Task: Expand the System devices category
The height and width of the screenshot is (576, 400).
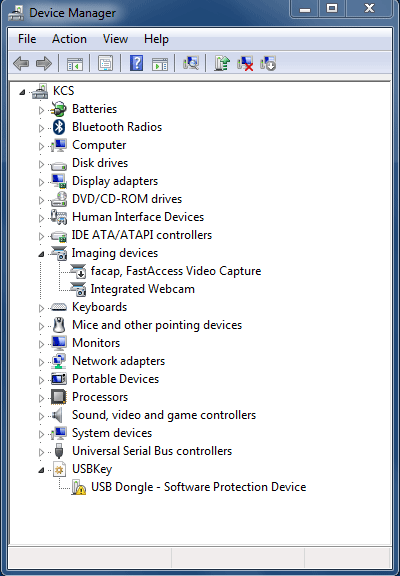Action: (41, 434)
